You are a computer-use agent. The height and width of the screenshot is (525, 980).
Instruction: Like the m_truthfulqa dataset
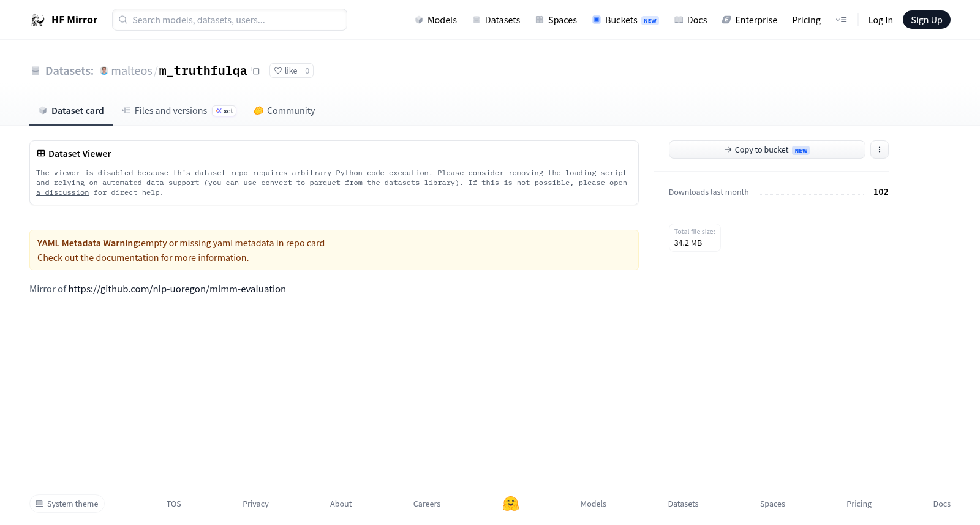(x=285, y=70)
